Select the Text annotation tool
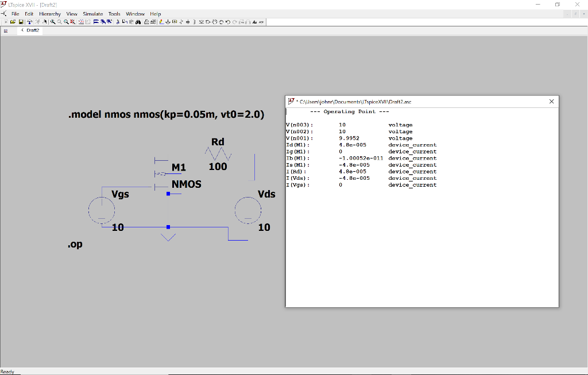The height and width of the screenshot is (375, 588). [x=254, y=22]
